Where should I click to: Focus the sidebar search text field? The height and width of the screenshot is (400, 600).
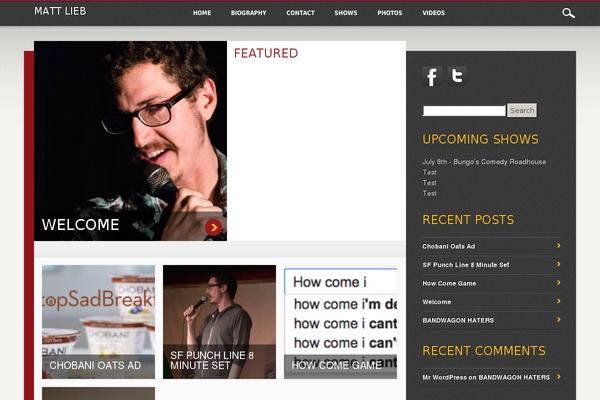464,111
